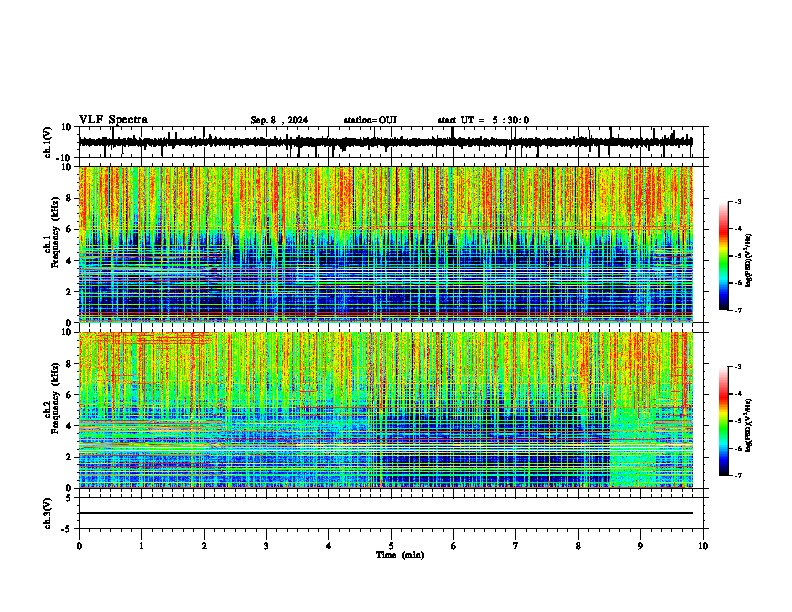Click the "-10" tick on the ch.1(V) axis
This screenshot has height=612, width=792.
65,158
